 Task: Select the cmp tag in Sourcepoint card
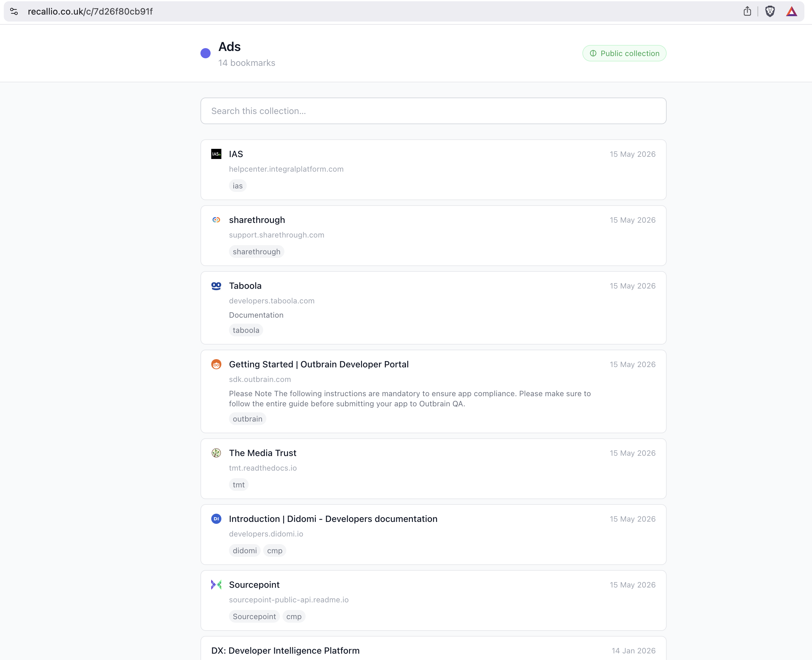(x=294, y=616)
